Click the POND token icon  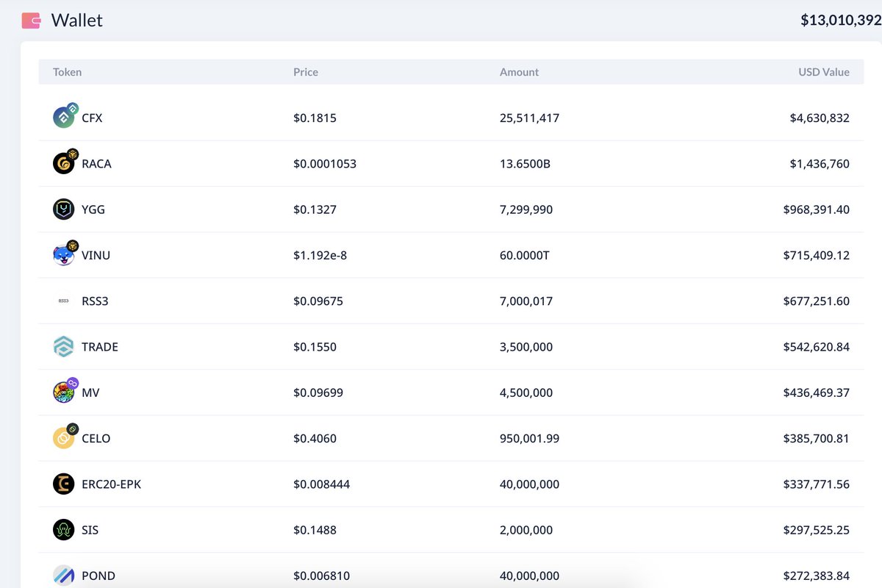point(63,576)
